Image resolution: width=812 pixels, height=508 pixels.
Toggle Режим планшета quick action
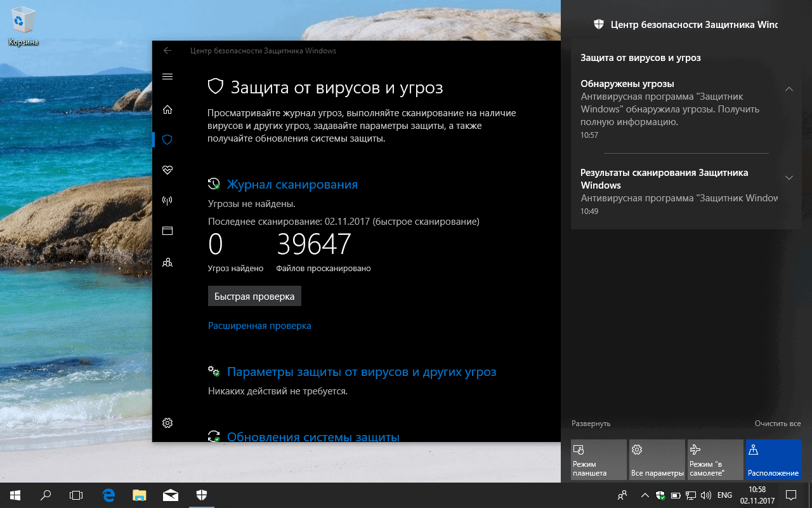598,459
